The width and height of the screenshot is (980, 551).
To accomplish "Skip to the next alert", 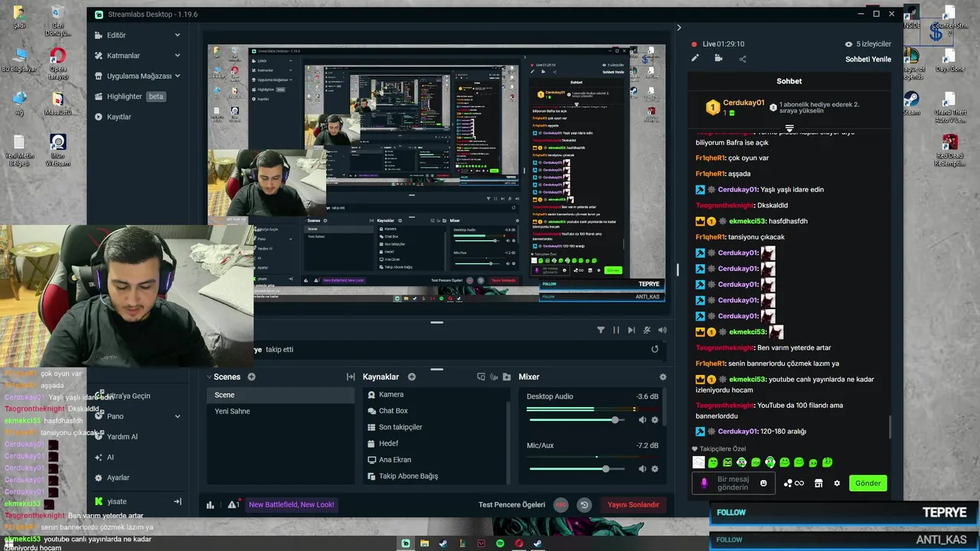I will (632, 330).
